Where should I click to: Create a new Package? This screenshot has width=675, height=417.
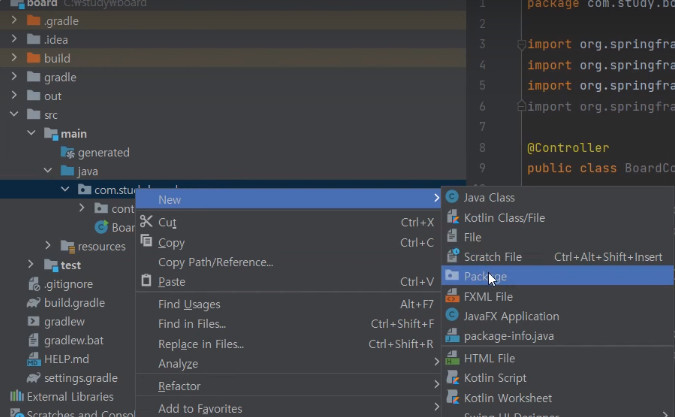click(x=557, y=276)
